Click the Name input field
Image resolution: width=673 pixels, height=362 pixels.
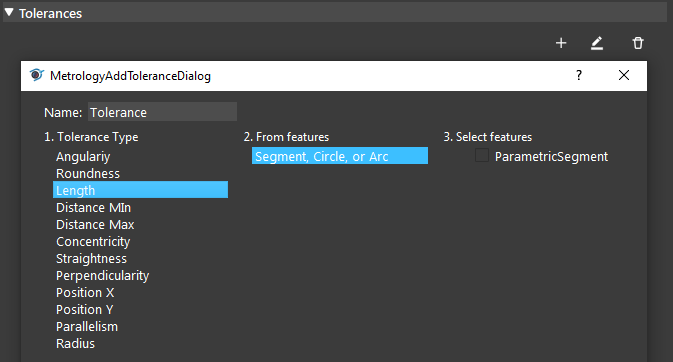pos(162,112)
